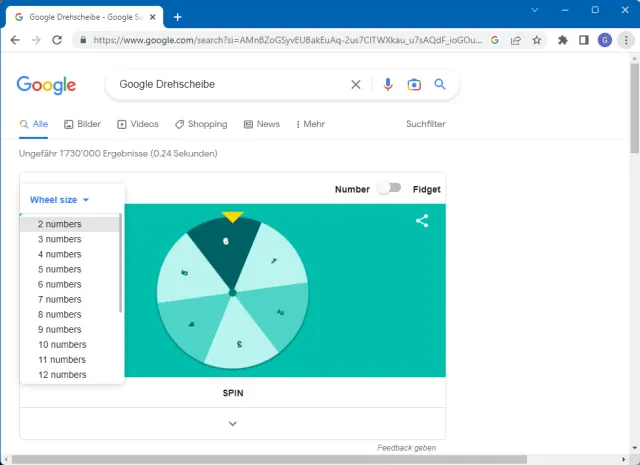Reload the page with refresh button
The image size is (640, 465).
(57, 40)
